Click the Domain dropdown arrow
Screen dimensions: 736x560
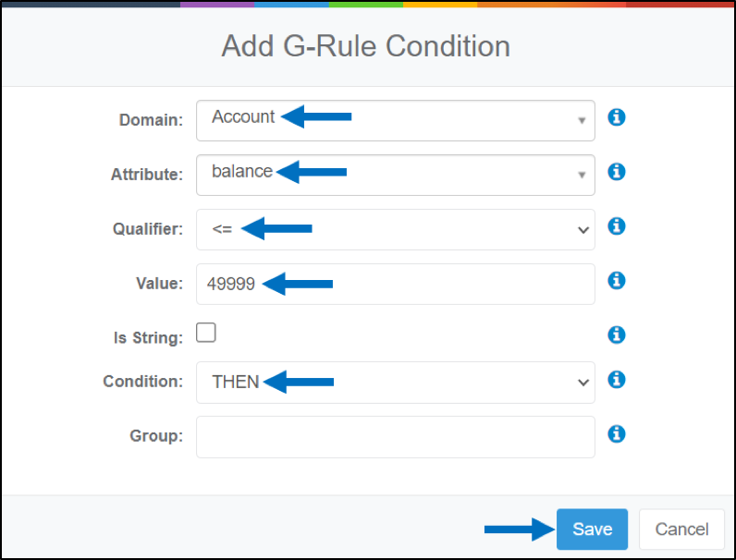pos(582,120)
